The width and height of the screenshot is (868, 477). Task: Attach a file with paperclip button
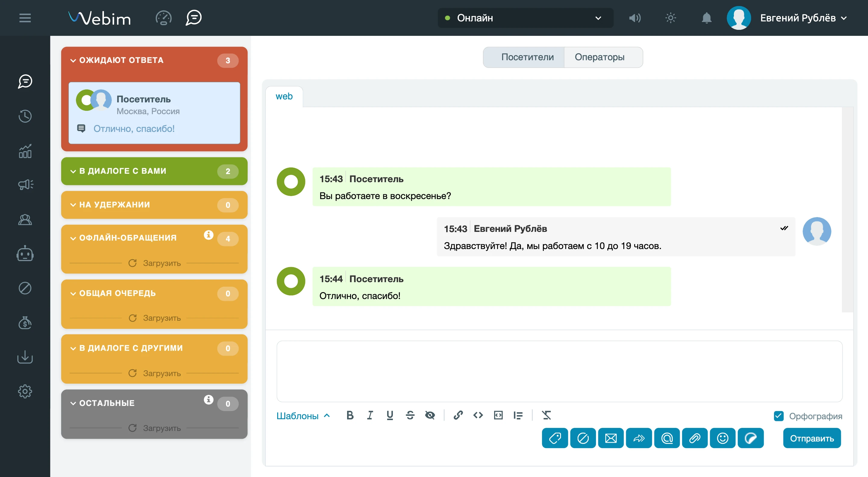point(695,438)
